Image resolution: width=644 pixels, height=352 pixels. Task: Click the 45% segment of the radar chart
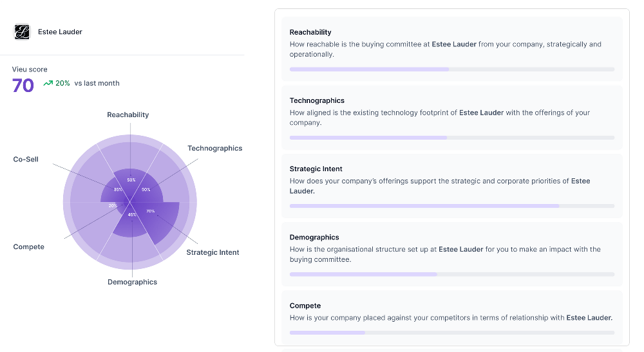coord(131,223)
